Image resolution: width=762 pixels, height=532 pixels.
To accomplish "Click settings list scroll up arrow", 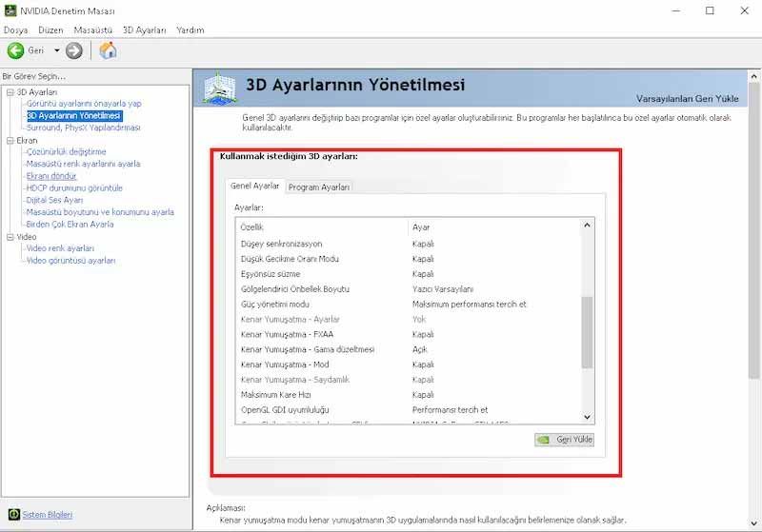I will click(x=587, y=226).
